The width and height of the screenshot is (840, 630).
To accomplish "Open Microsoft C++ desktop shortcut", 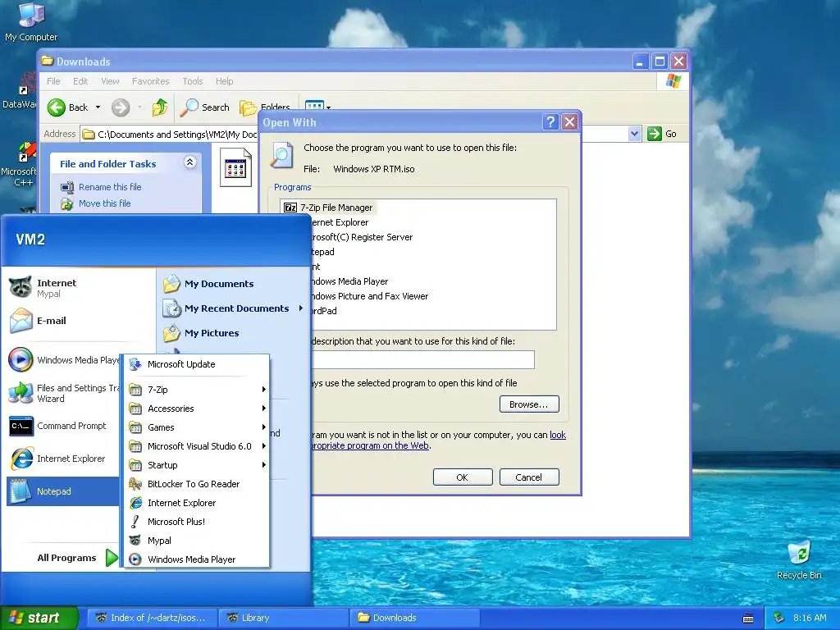I will tap(20, 164).
